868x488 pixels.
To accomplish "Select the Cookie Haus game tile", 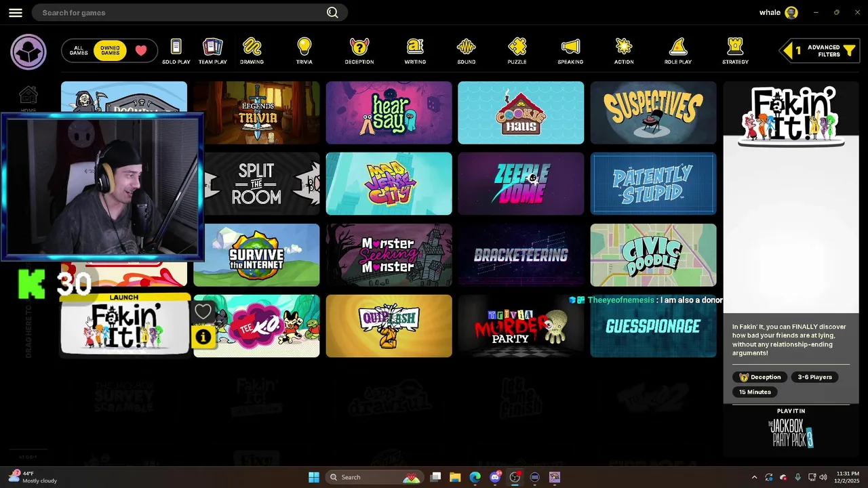I will coord(521,113).
